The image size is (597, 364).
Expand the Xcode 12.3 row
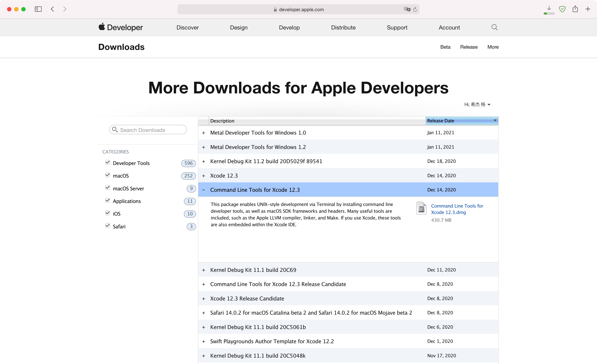click(x=203, y=176)
